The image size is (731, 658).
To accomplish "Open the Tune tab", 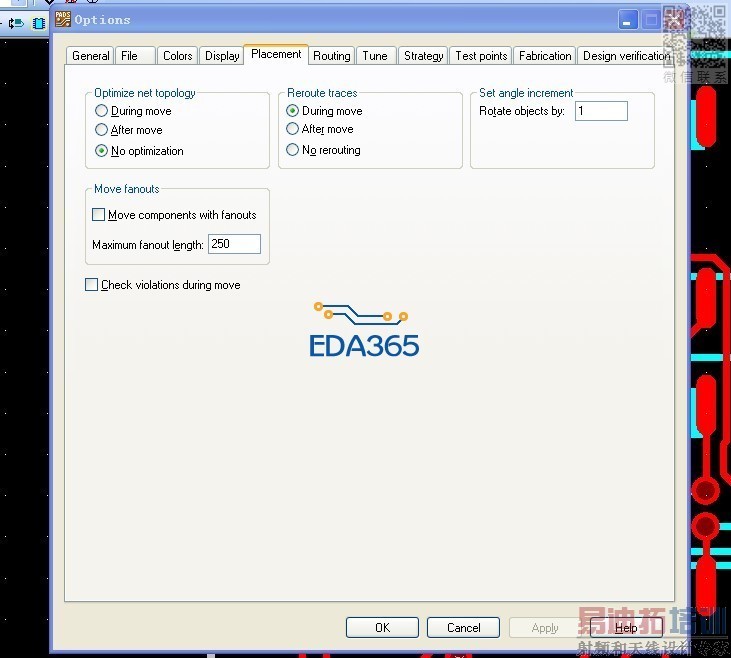I will [375, 56].
